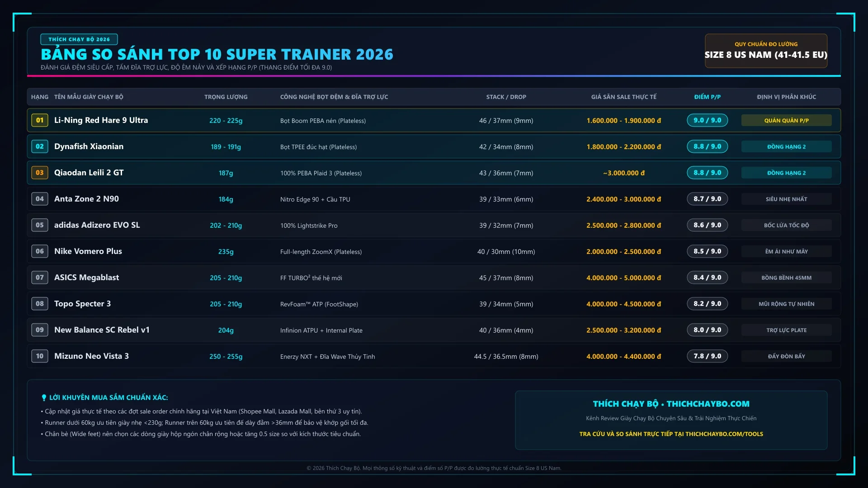Click the Nitro Edge 90 + Cầu TPU cell
This screenshot has height=488, width=868.
point(315,199)
